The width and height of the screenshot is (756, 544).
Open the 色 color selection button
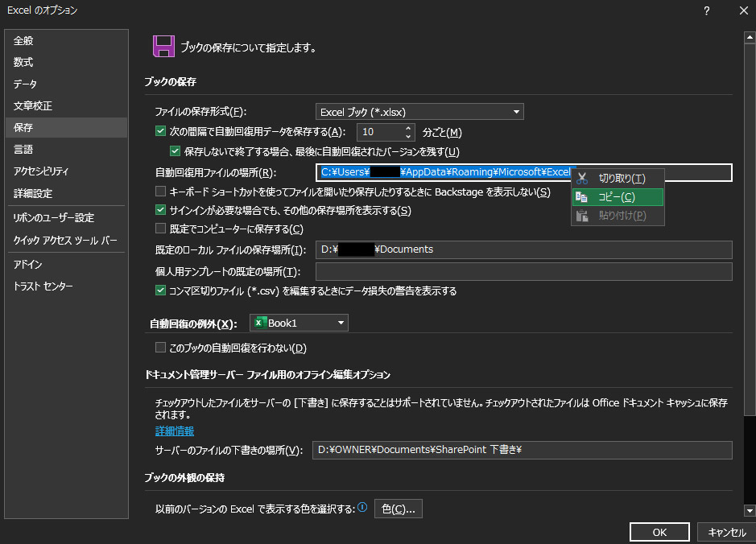pyautogui.click(x=399, y=509)
